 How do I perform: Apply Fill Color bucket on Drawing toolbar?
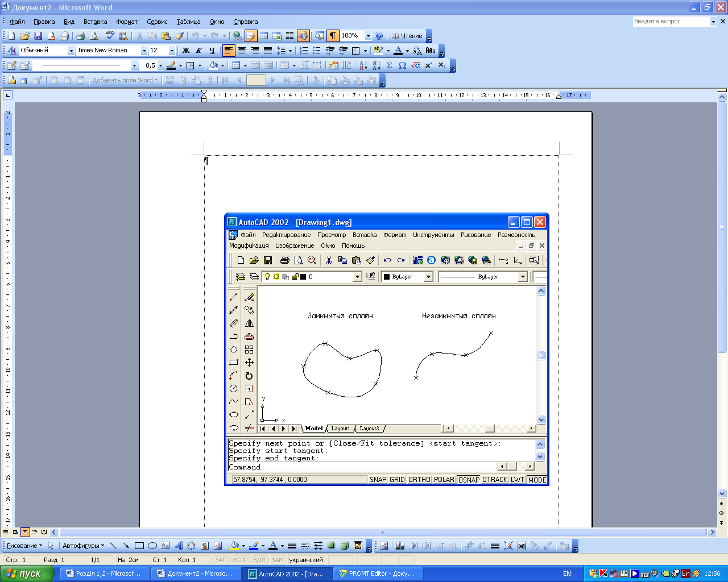point(234,546)
